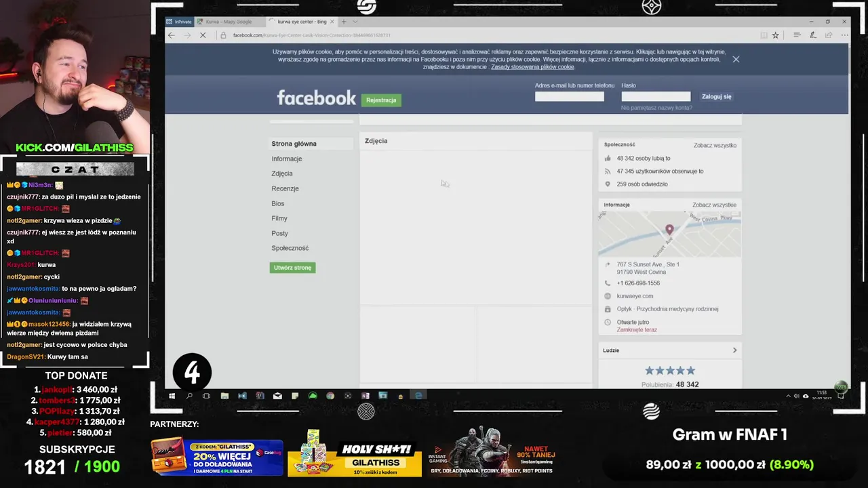Click the browser forward arrow
Viewport: 868px width, 488px height.
pos(187,35)
